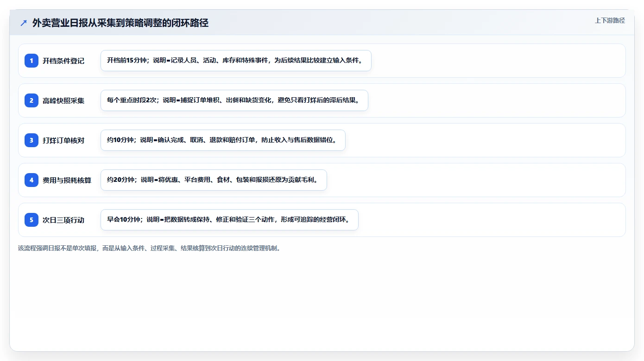Click the 费用与损耗核算 step label

pos(67,180)
